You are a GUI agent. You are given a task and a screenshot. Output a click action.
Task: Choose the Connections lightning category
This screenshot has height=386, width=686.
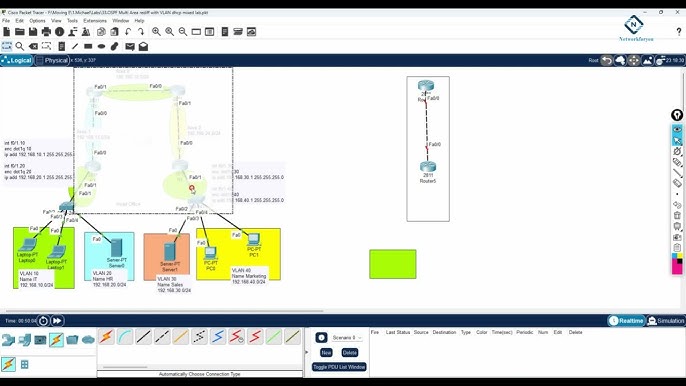[56, 340]
